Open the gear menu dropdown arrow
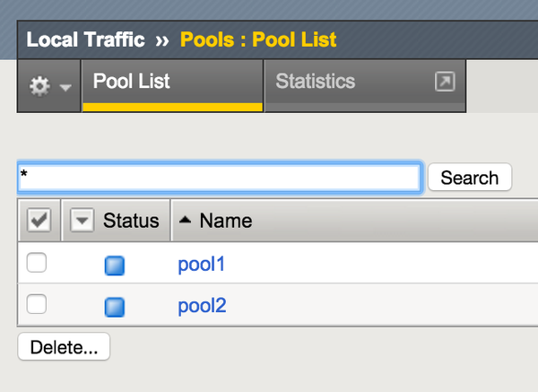538x392 pixels. (65, 87)
